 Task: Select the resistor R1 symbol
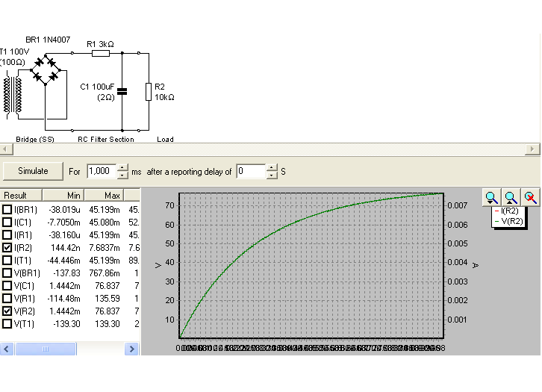pos(101,53)
